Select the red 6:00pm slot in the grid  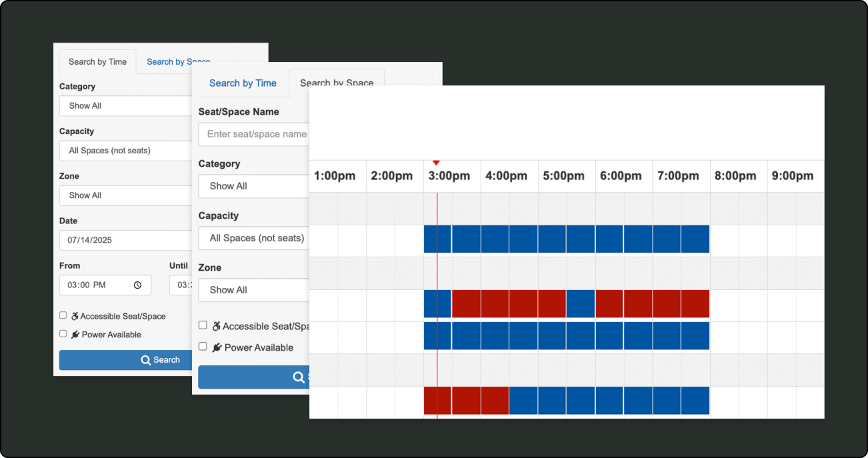(x=609, y=303)
